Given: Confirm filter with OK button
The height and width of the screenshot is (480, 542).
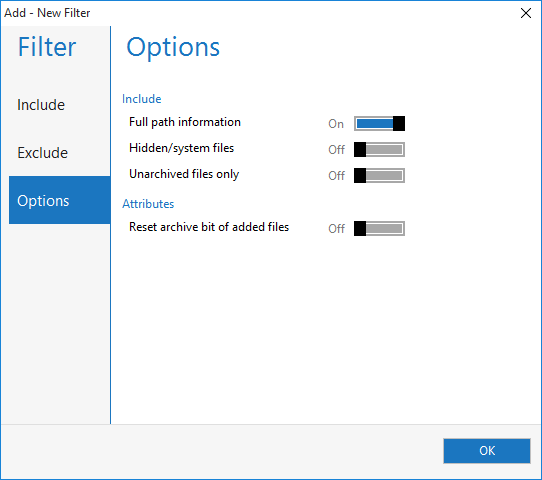Looking at the screenshot, I should (487, 451).
